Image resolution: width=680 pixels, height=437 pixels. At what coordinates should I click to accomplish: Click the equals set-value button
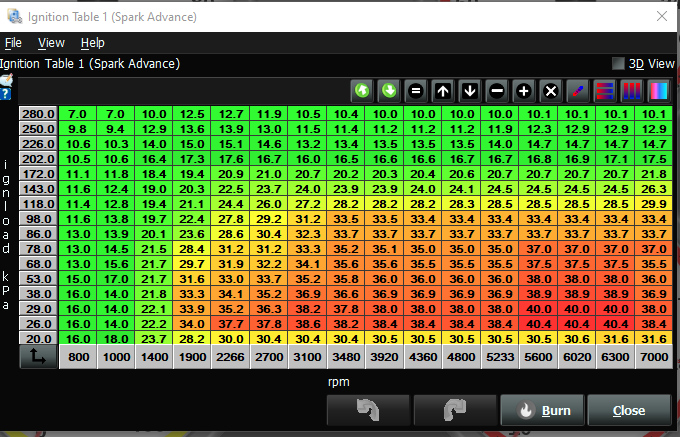click(x=416, y=90)
